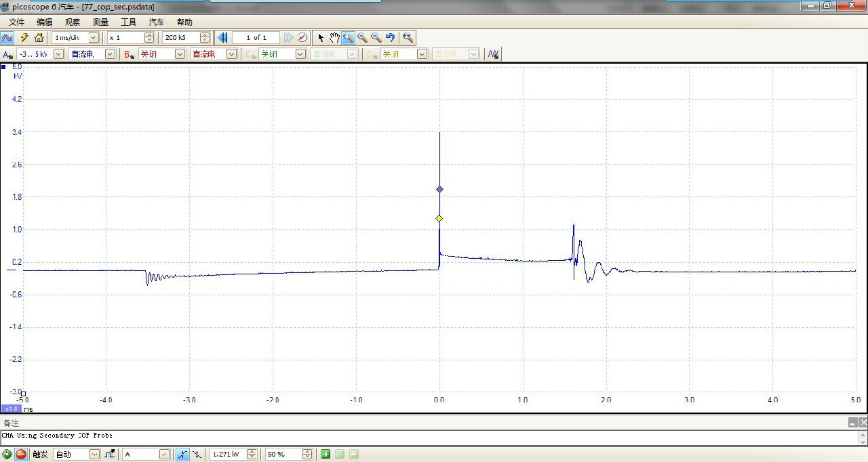The width and height of the screenshot is (868, 462).
Task: Zoom to full view
Action: 408,38
